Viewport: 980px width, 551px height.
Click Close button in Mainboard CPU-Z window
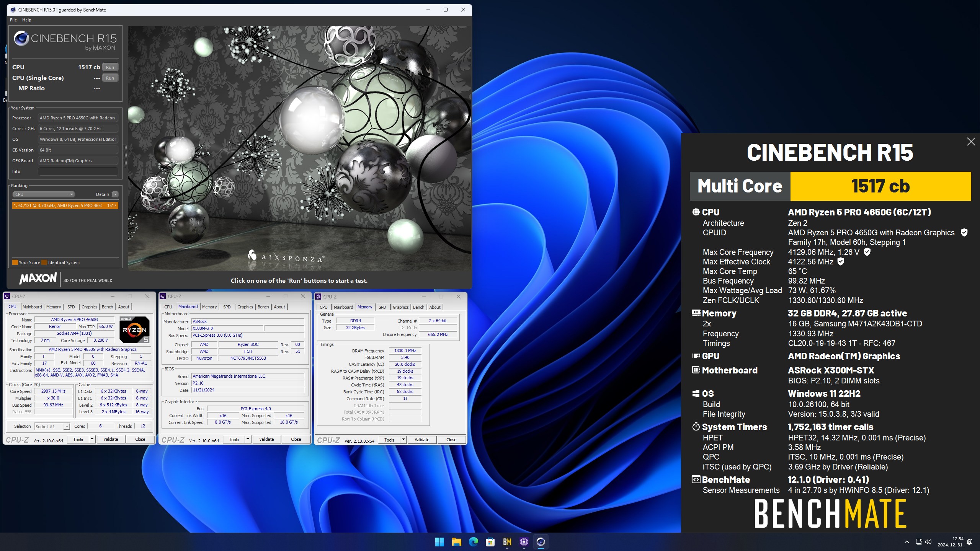[x=296, y=439]
